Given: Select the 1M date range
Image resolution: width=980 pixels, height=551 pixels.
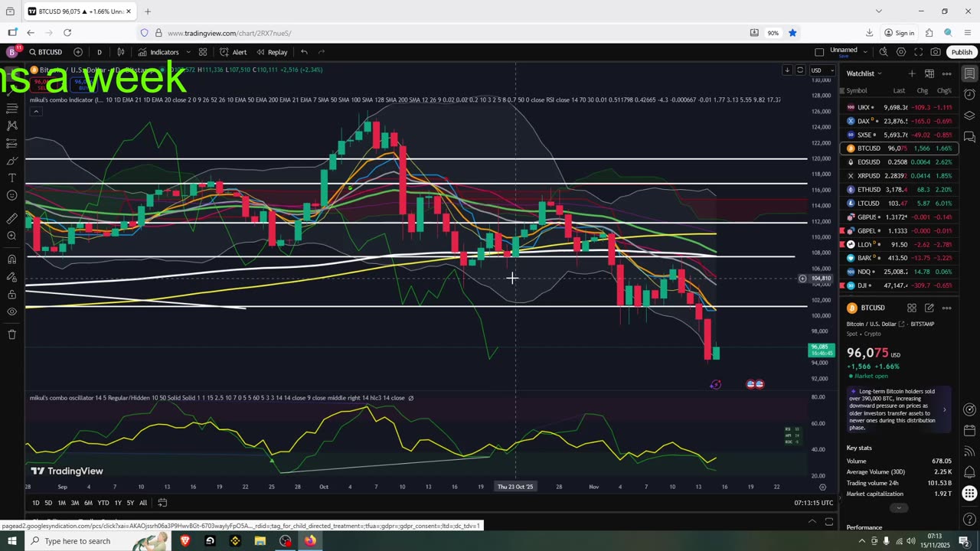Looking at the screenshot, I should 61,503.
